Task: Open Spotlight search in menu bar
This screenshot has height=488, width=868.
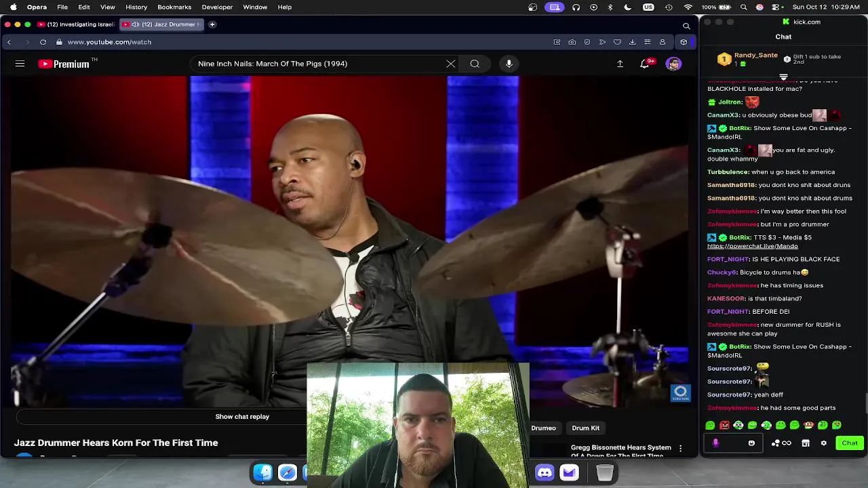Action: point(744,7)
